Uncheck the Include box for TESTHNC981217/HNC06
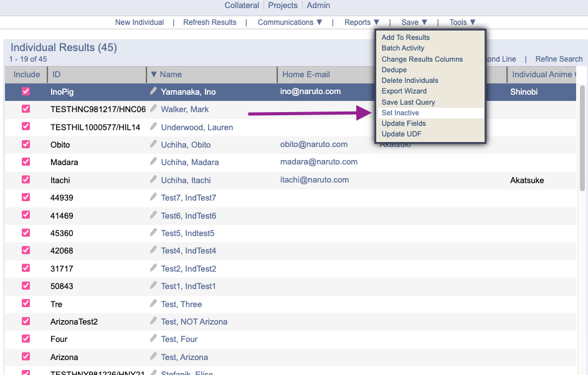This screenshot has height=375, width=588. pyautogui.click(x=26, y=109)
